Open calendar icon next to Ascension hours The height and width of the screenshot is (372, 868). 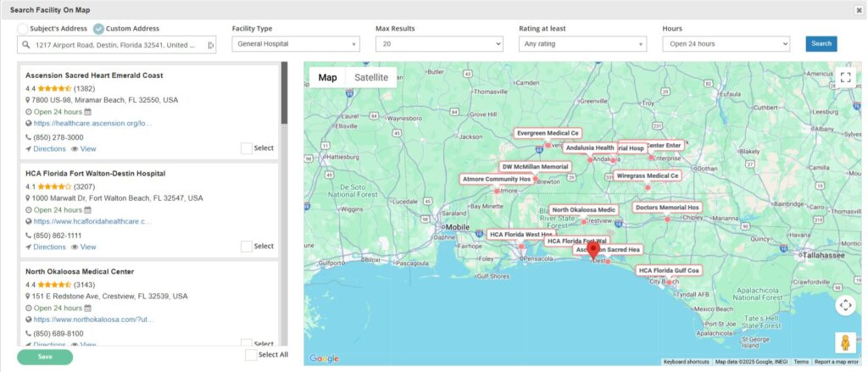87,112
